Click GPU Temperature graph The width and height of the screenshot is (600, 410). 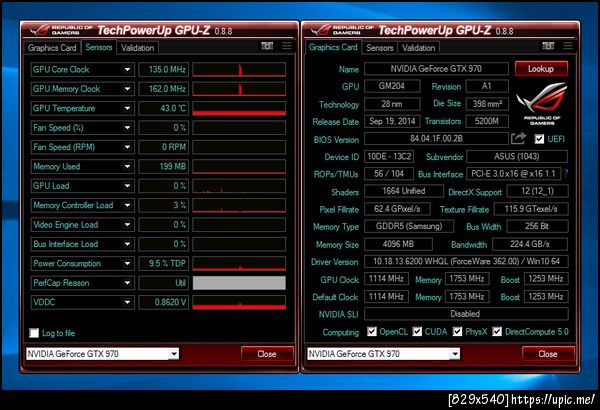pos(239,108)
